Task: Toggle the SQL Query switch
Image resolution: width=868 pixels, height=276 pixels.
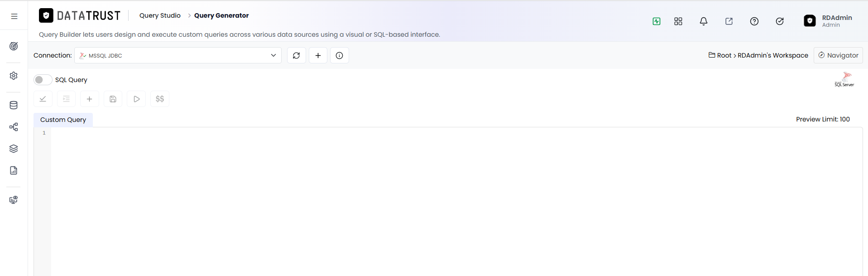Action: pos(43,80)
